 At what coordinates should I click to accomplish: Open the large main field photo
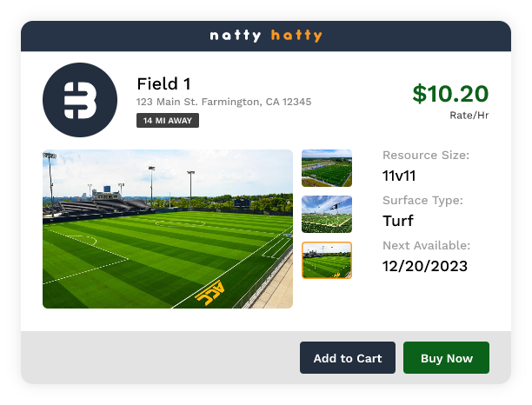(168, 229)
